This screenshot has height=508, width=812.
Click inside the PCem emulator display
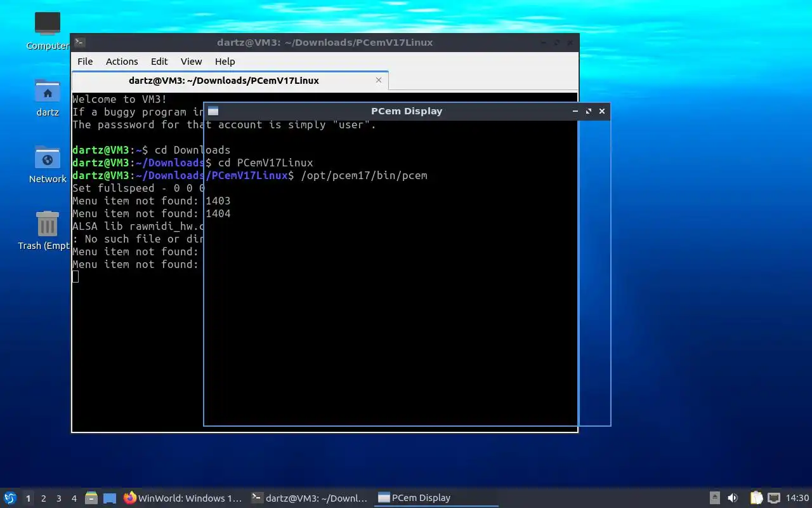coord(407,272)
